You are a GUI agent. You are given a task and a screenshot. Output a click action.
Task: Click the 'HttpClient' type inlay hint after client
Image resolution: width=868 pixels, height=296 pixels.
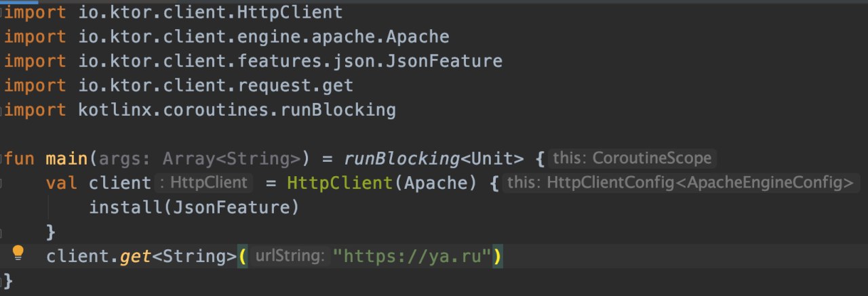205,183
